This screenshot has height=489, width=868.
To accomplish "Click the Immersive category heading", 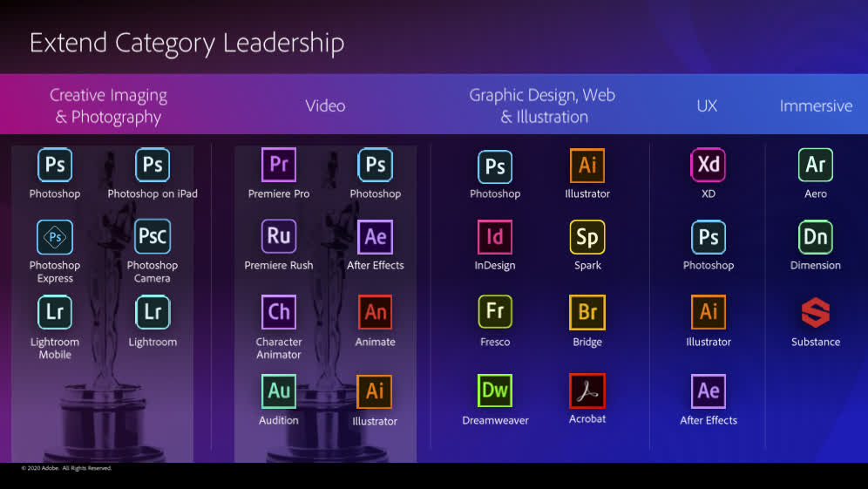I will 816,105.
